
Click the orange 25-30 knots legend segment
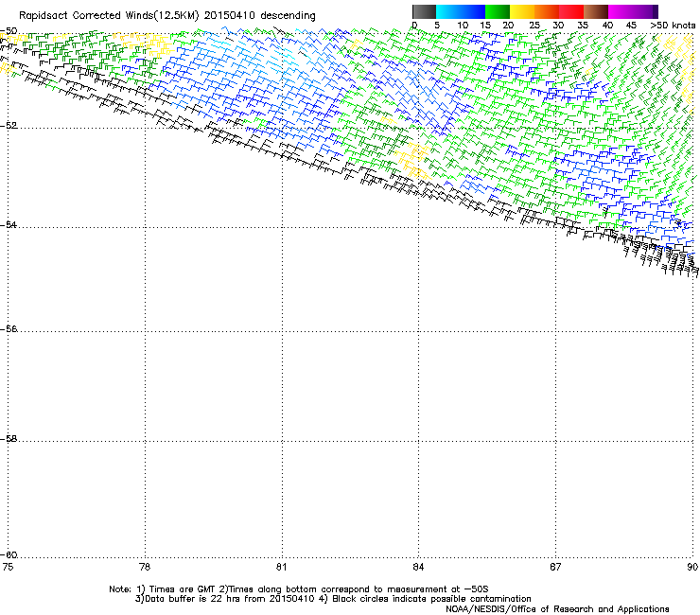coord(547,11)
